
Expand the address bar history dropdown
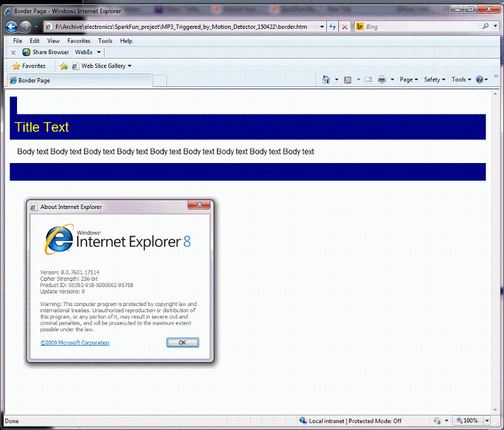(322, 26)
